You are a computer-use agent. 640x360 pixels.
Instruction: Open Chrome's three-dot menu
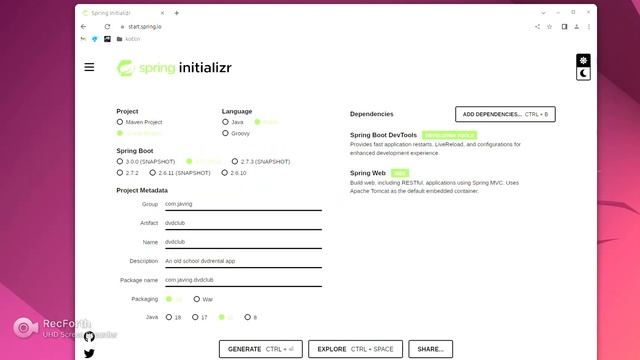click(x=589, y=27)
